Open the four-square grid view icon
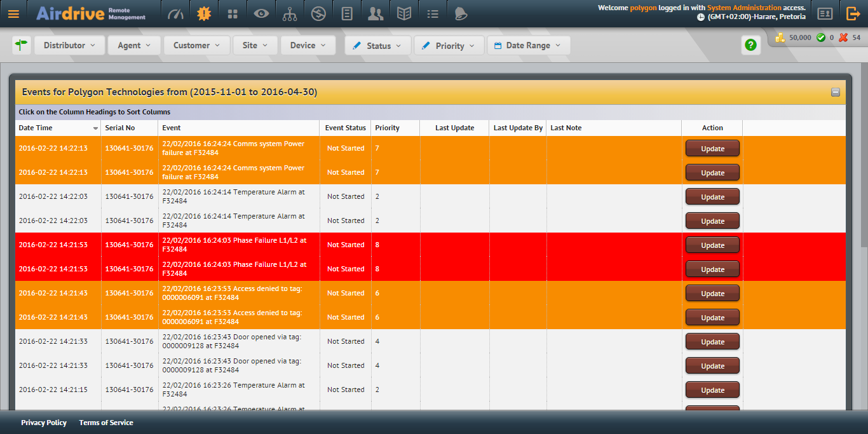Screen dimensions: 868x434 233,13
